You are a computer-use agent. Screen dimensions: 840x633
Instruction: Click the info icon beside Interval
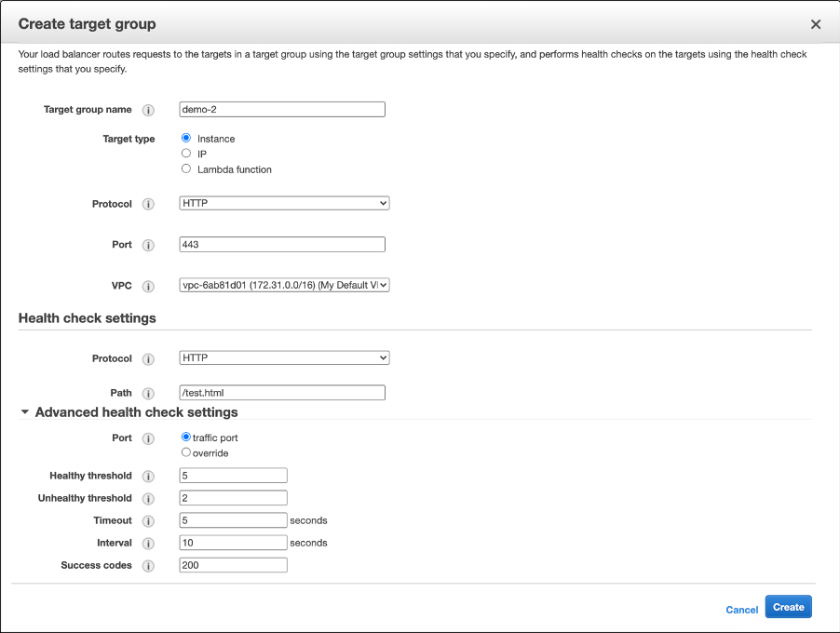click(x=148, y=543)
